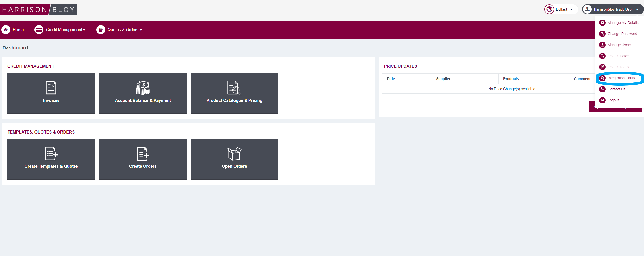
Task: Open Product Catalogue & Pricing tile
Action: (x=234, y=94)
